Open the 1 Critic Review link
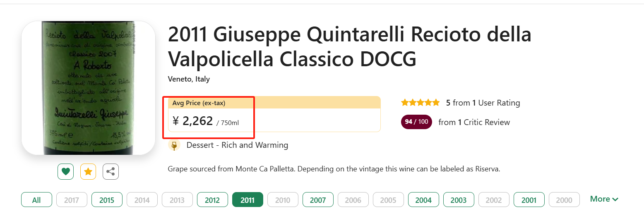 (484, 122)
